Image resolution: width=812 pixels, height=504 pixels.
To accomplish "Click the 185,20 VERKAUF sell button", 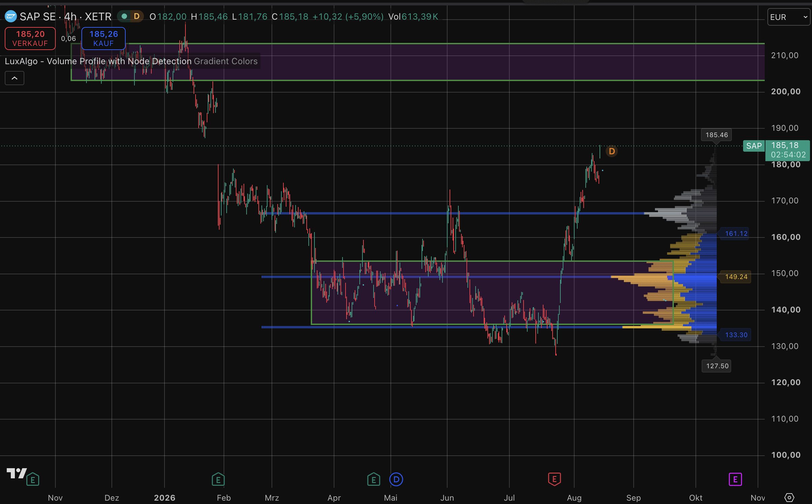I will tap(30, 39).
